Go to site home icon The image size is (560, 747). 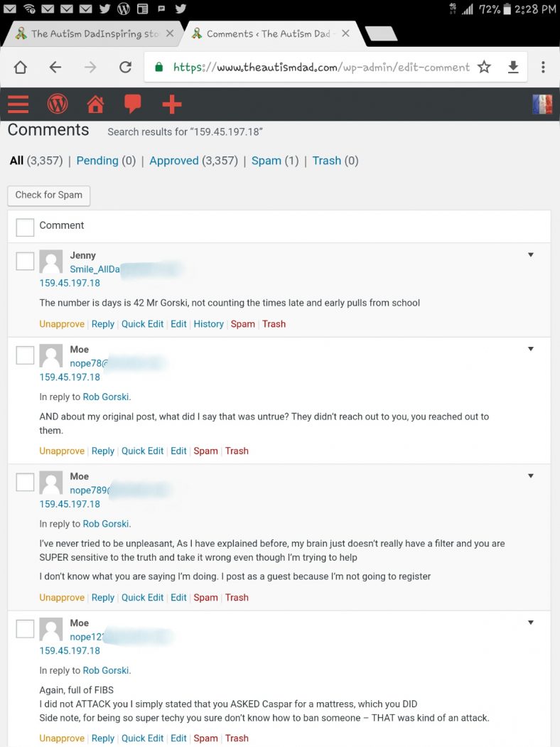coord(95,104)
